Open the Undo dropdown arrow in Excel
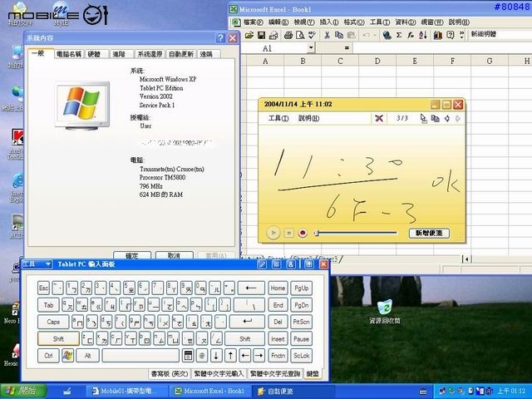532x399 pixels. [375, 35]
